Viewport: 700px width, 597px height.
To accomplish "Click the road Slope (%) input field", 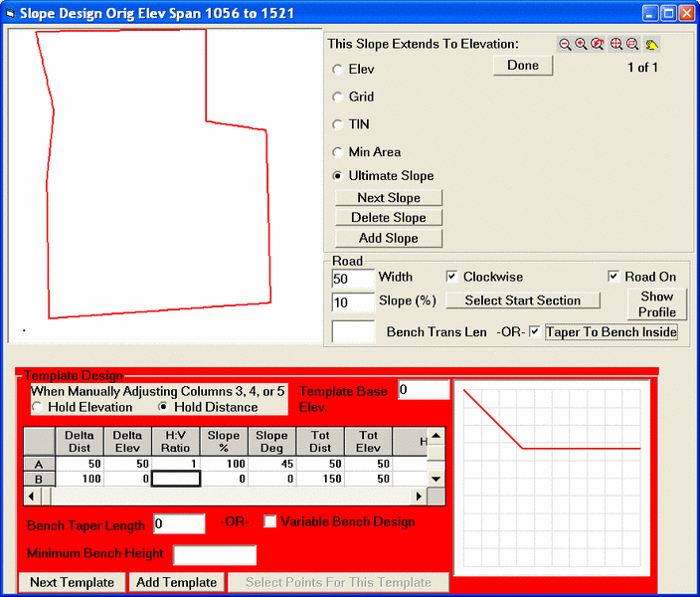I will click(353, 302).
